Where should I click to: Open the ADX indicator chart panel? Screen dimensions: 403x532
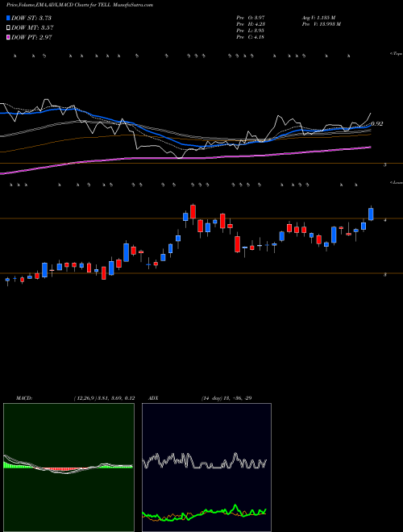[206, 468]
